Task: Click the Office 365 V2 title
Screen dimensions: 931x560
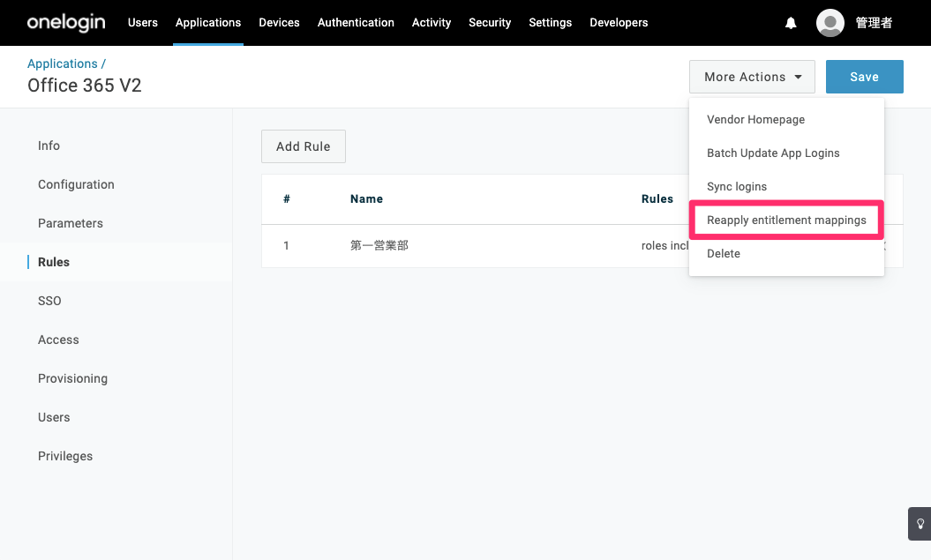Action: (85, 86)
